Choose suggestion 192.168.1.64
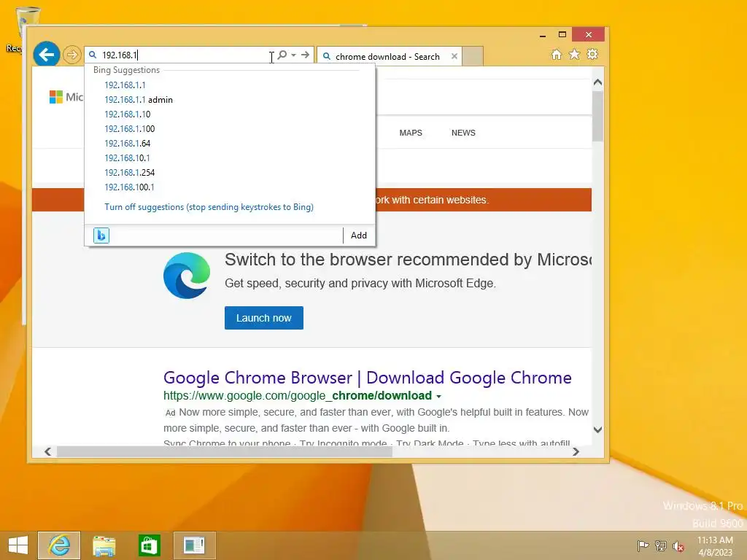 pos(127,144)
